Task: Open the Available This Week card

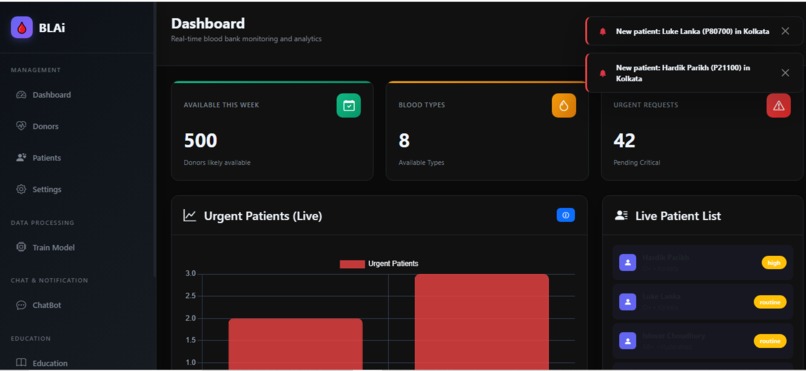Action: (x=272, y=131)
